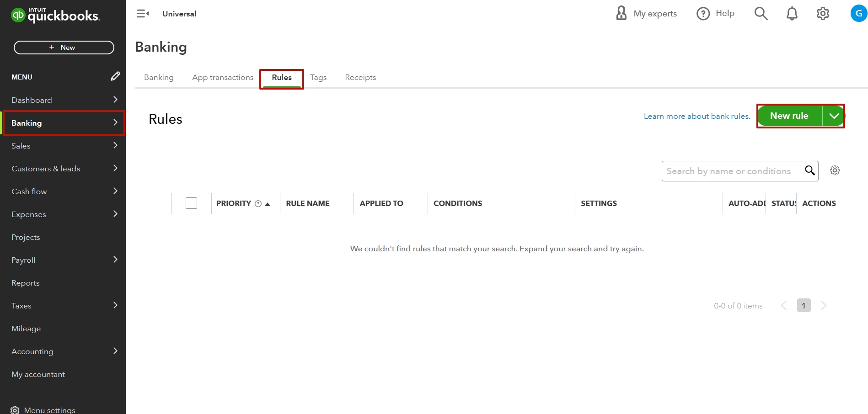The width and height of the screenshot is (868, 414).
Task: Switch to the App transactions tab
Action: [x=223, y=77]
